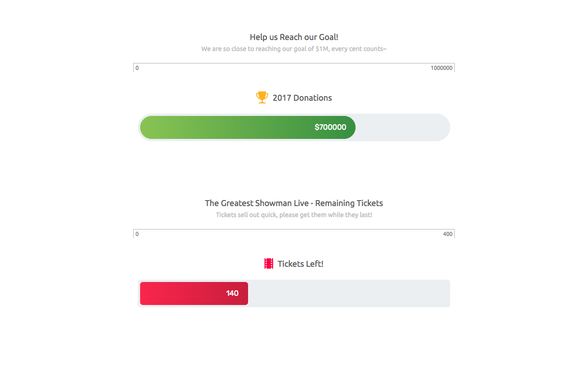Image resolution: width=588 pixels, height=368 pixels.
Task: Click the empty gray part of the tickets bar
Action: click(349, 293)
